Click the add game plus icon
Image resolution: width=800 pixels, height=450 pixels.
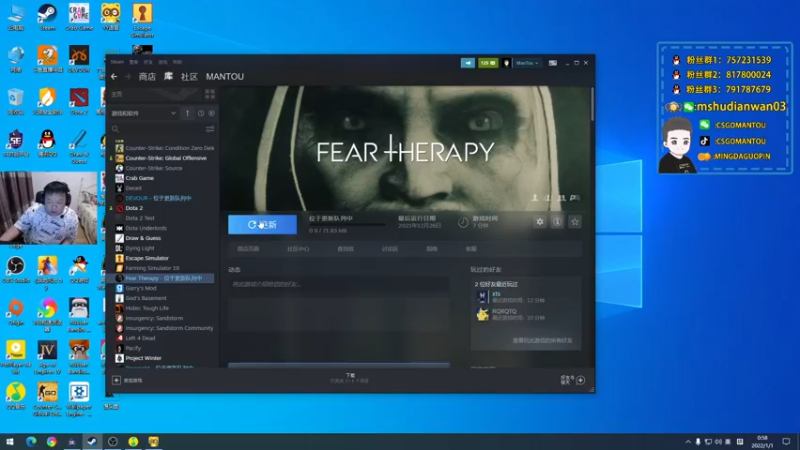tap(116, 380)
